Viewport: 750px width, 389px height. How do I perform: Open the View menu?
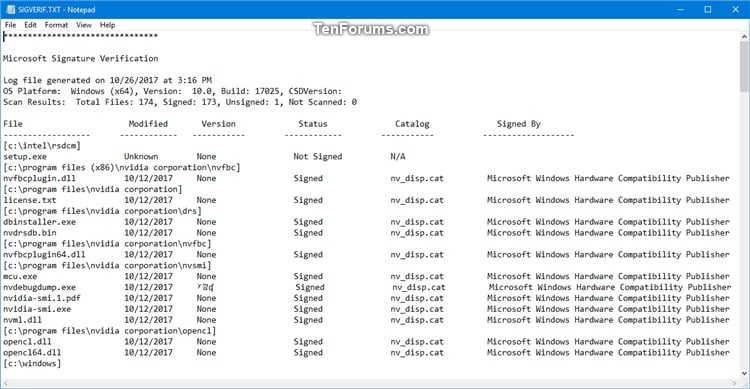coord(84,25)
